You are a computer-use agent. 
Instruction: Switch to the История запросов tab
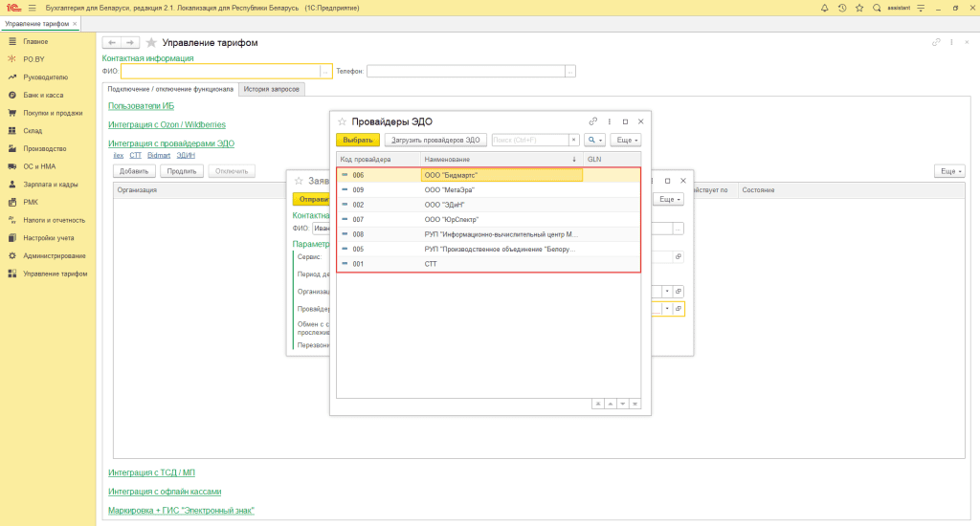[x=272, y=89]
